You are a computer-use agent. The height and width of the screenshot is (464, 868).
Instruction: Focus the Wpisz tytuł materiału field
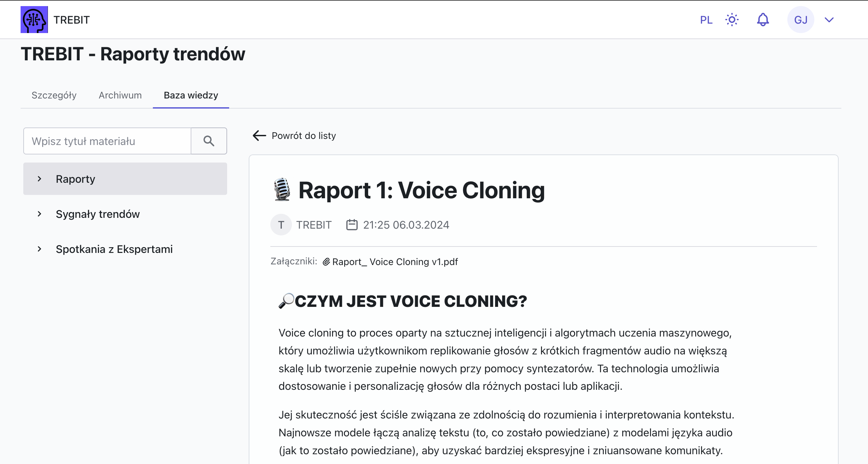coord(107,141)
